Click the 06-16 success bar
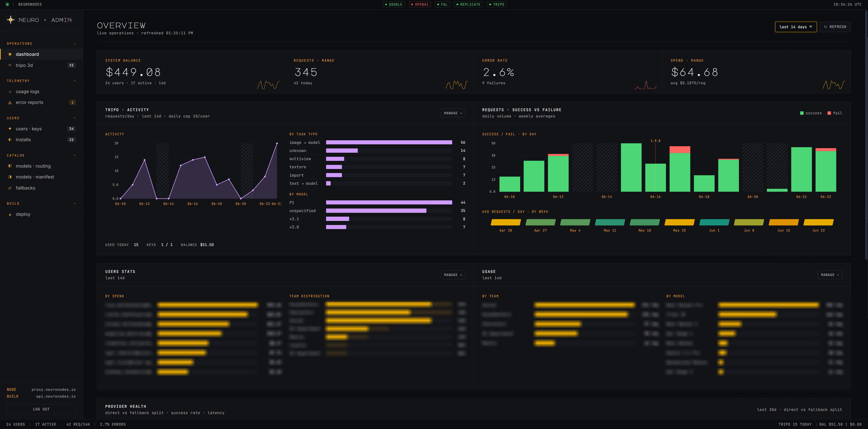Screen dimensions: 868x429 click(x=655, y=178)
